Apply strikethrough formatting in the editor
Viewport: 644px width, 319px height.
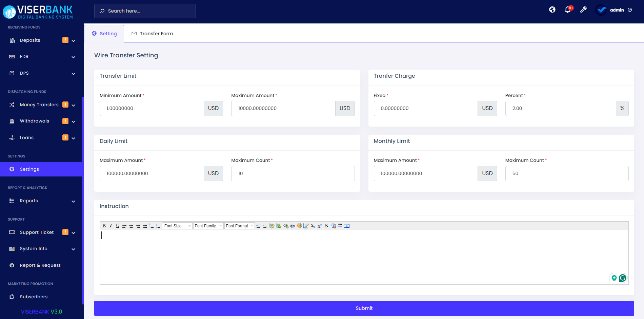[326, 225]
